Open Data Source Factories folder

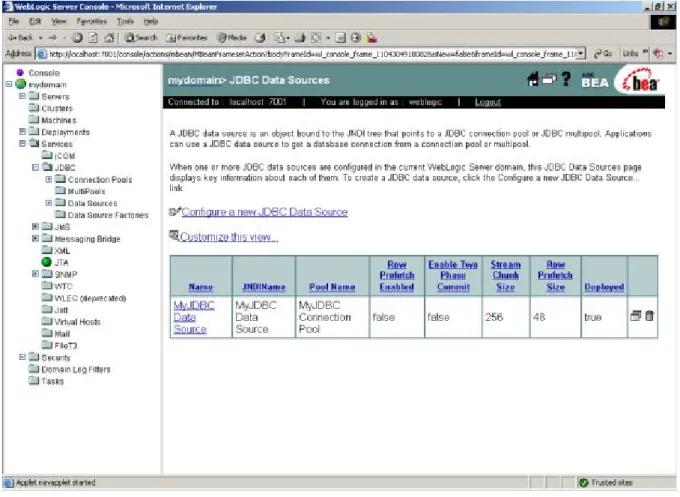click(x=108, y=215)
